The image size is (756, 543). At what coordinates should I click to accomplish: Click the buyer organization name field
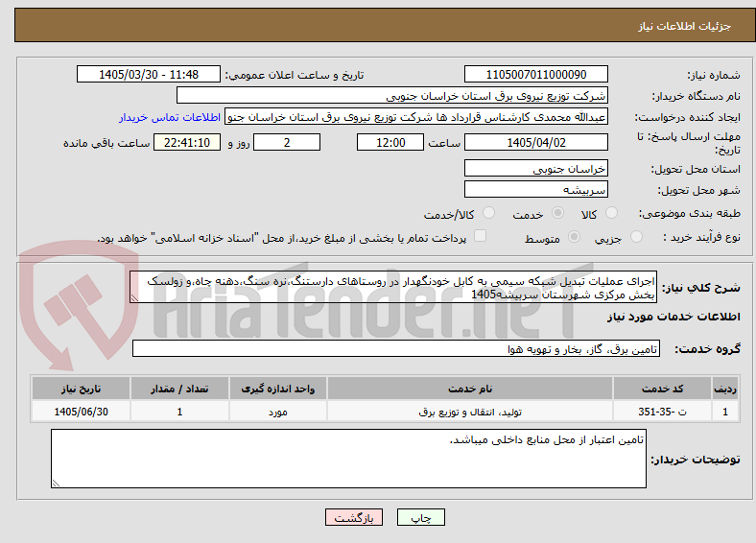(392, 96)
